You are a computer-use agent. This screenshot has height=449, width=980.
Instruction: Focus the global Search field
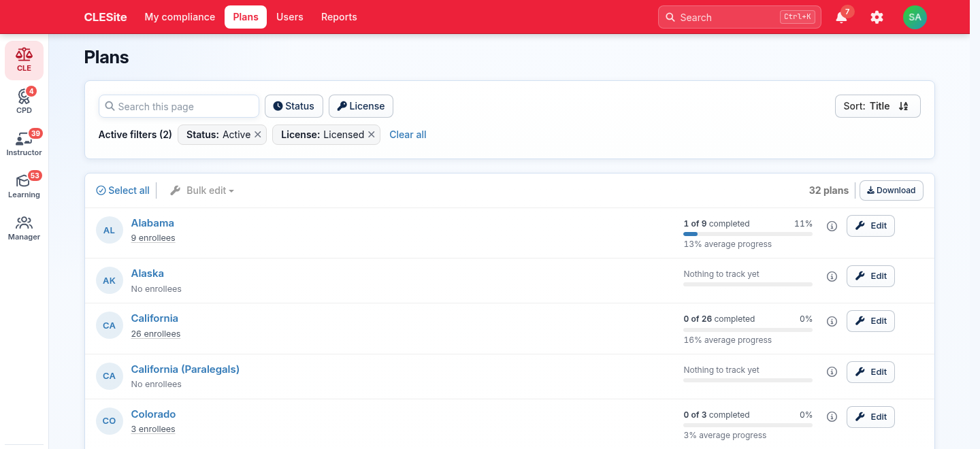[x=740, y=17]
